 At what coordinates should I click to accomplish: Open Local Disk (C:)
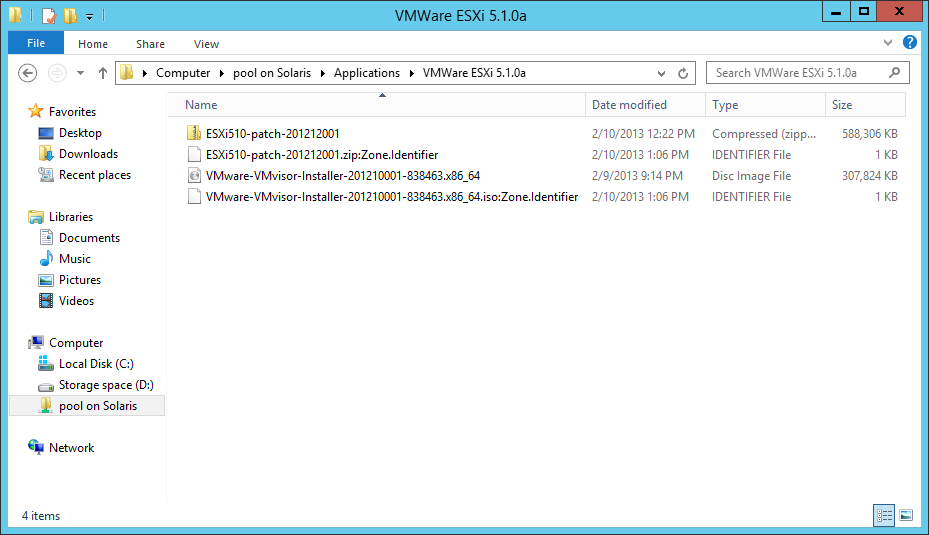point(96,364)
